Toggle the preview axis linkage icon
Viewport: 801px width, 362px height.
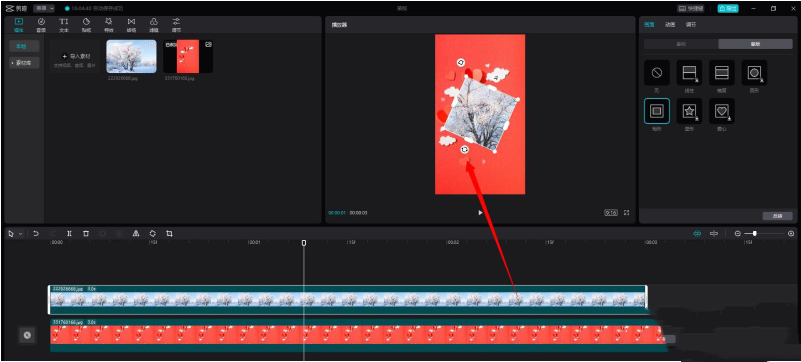[x=714, y=233]
